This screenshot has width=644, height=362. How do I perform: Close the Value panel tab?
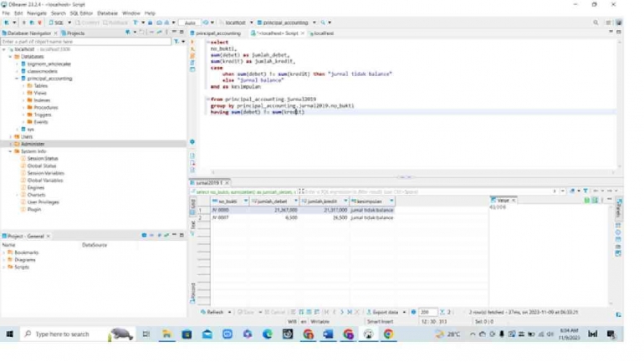(514, 201)
